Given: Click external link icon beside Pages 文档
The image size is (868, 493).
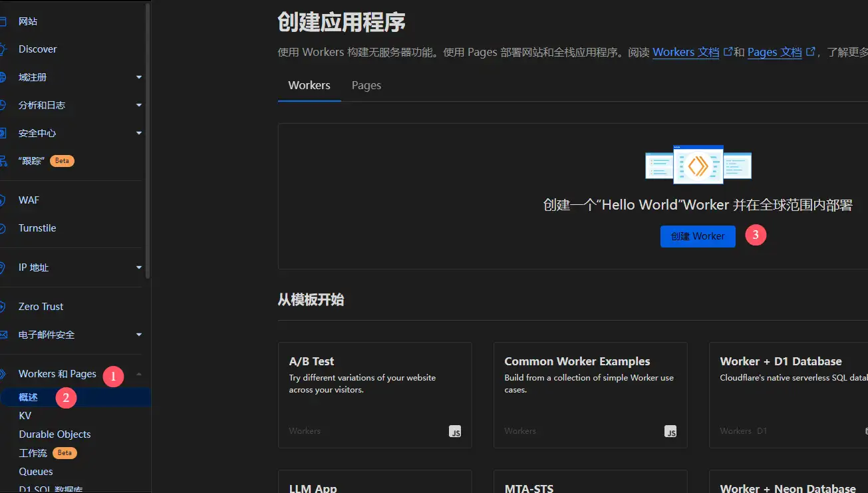Looking at the screenshot, I should (810, 51).
